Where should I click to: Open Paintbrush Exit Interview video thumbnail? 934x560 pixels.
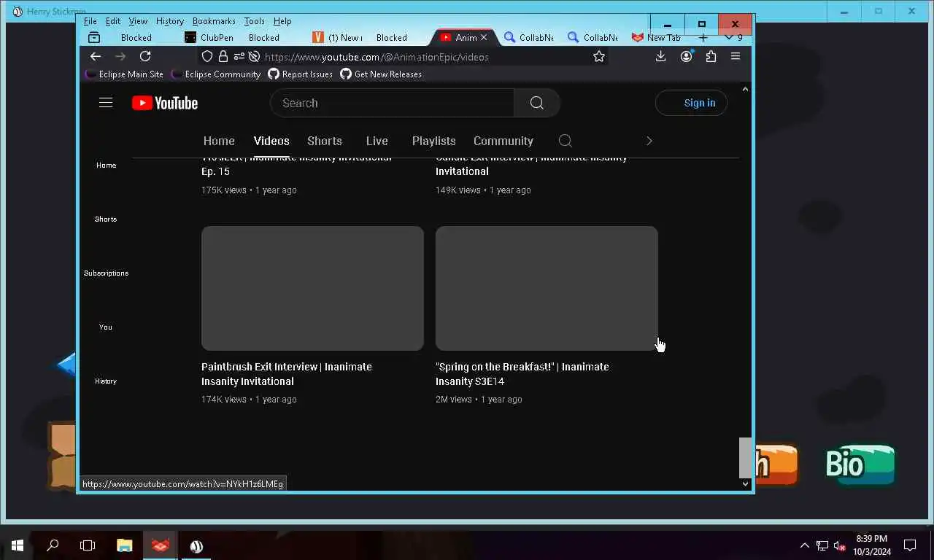click(312, 288)
